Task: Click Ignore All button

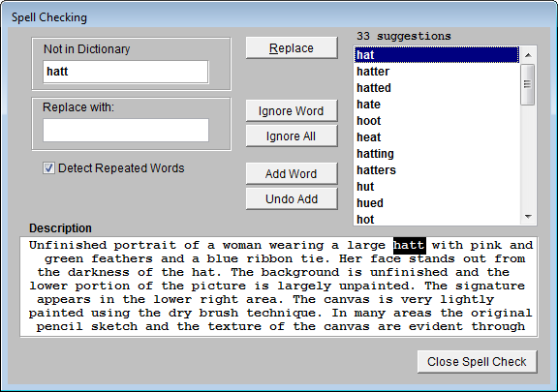Action: pos(292,136)
